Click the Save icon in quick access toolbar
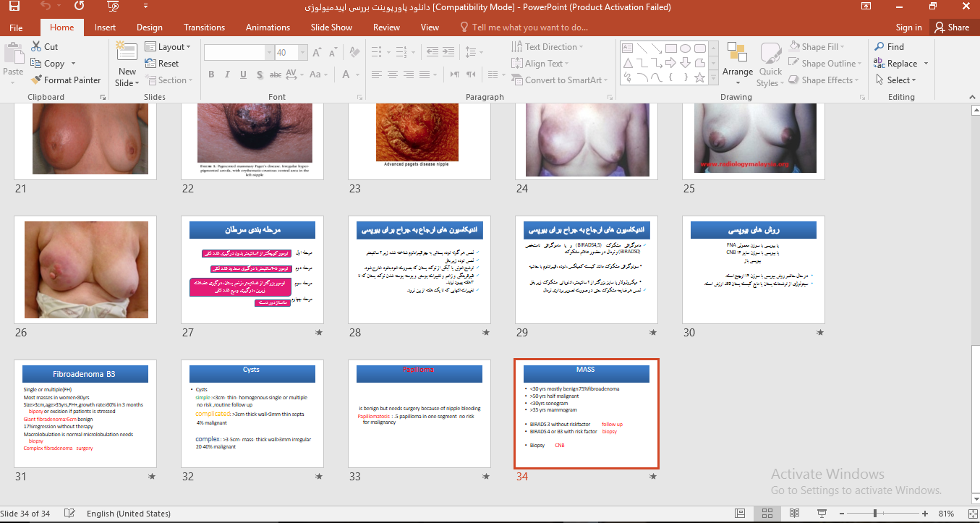Screen dimensions: 980x523 click(x=14, y=7)
